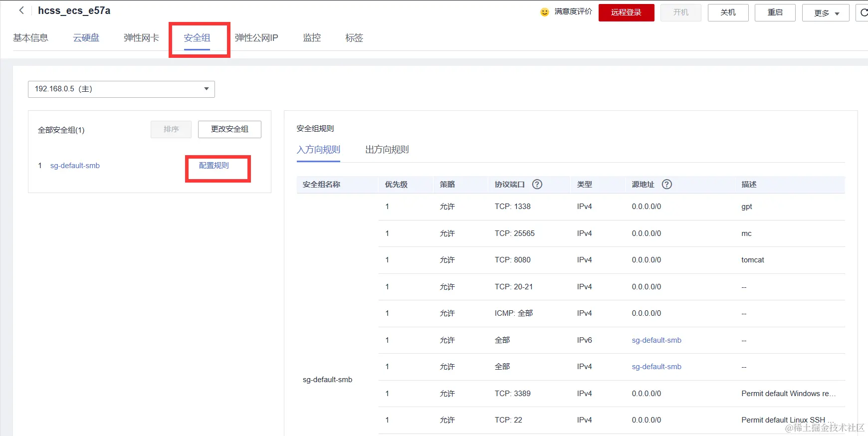This screenshot has height=436, width=868.
Task: Switch to the 弹性网卡 tab
Action: [x=142, y=38]
